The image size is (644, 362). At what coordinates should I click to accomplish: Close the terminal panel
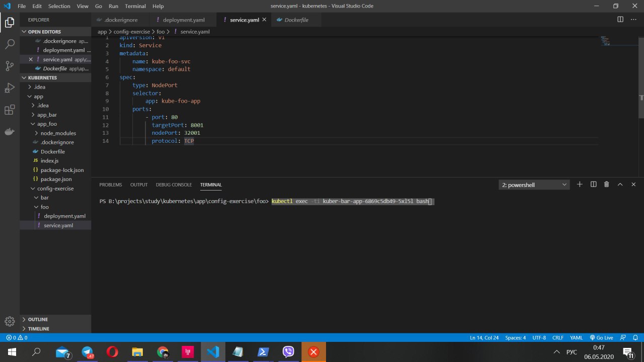pos(633,185)
